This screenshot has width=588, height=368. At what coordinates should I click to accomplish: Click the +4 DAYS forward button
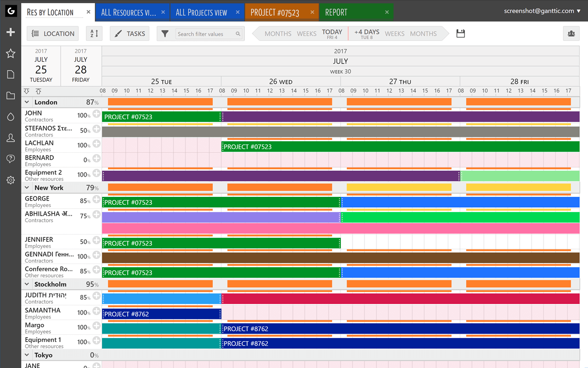(x=367, y=34)
